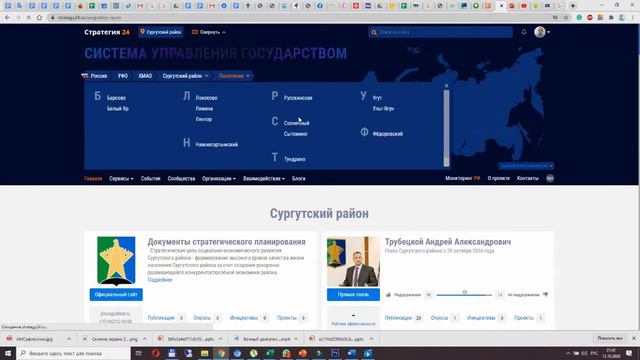Select the ХМАО breadcrumb
The height and width of the screenshot is (360, 640).
[145, 76]
